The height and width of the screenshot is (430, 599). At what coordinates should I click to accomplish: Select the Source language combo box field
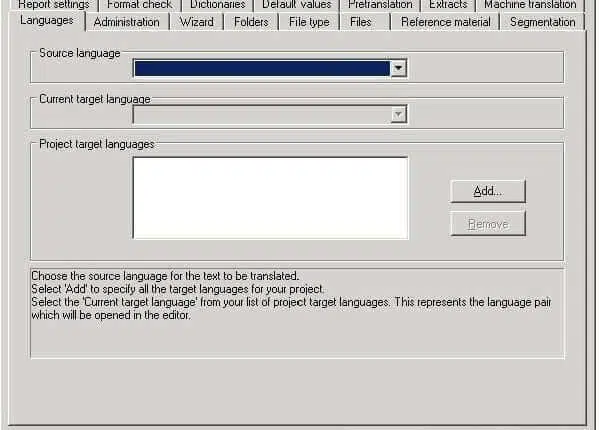(270, 68)
